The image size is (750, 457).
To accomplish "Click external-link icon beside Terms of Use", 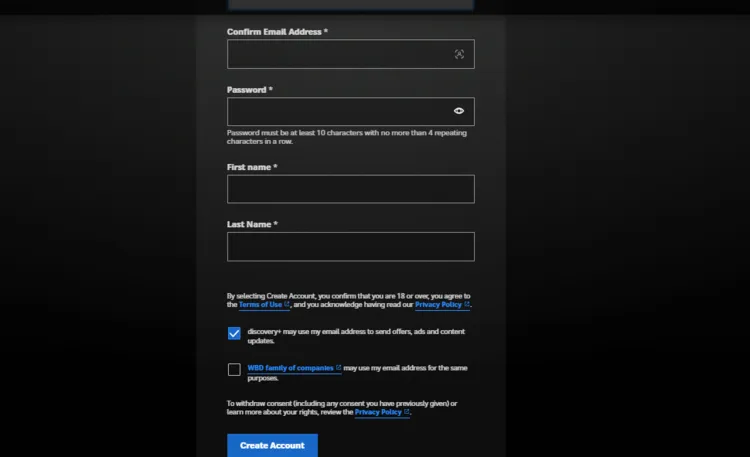I will [287, 305].
